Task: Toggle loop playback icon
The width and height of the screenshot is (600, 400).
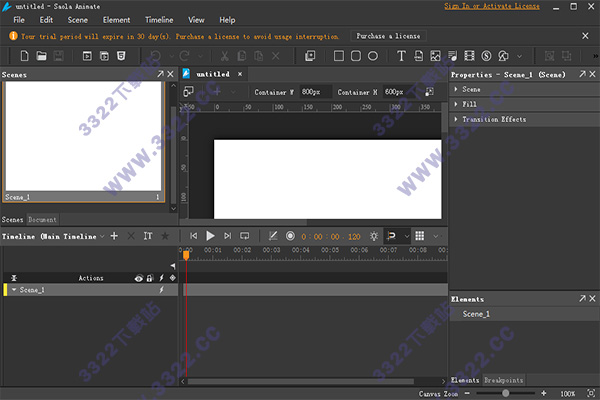Action: (x=245, y=236)
